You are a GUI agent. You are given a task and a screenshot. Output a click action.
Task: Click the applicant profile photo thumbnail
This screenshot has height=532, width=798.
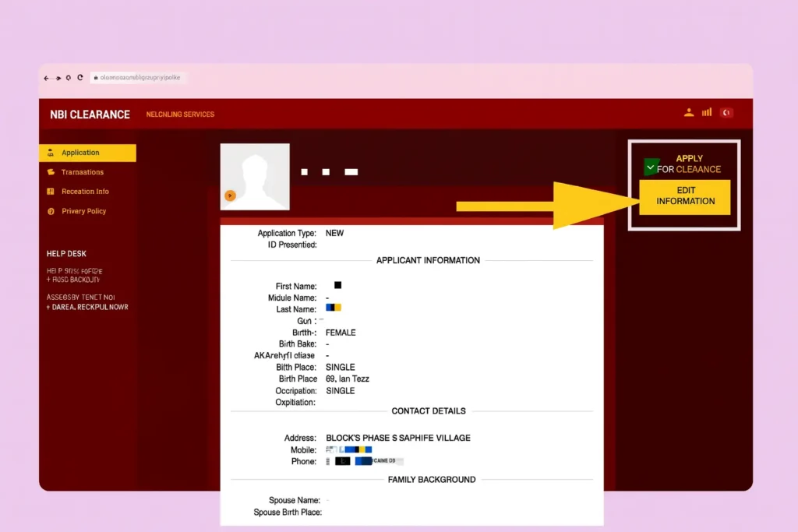255,177
